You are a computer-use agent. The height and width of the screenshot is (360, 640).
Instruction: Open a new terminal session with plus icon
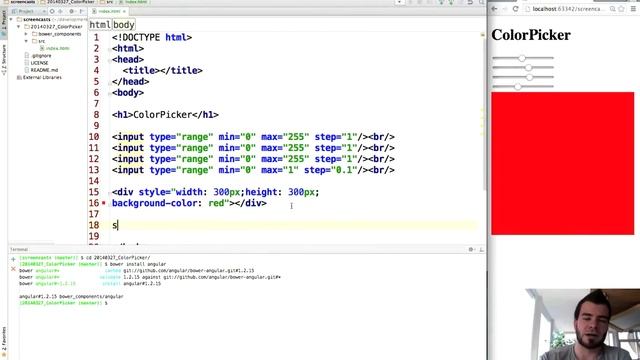[13, 259]
